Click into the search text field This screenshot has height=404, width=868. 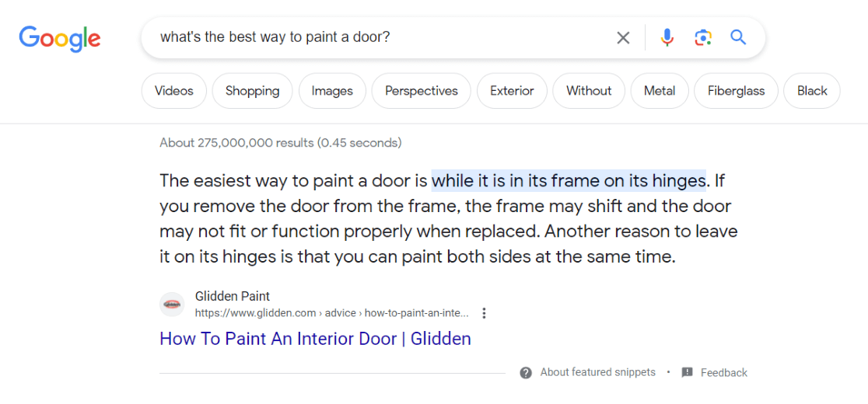(373, 37)
